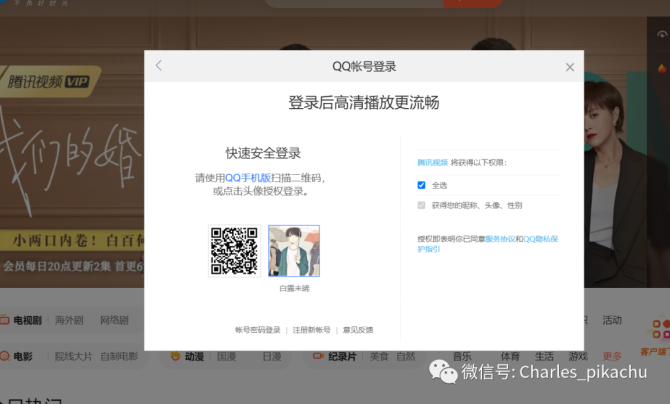Click the icon beside 动漫

coord(175,356)
